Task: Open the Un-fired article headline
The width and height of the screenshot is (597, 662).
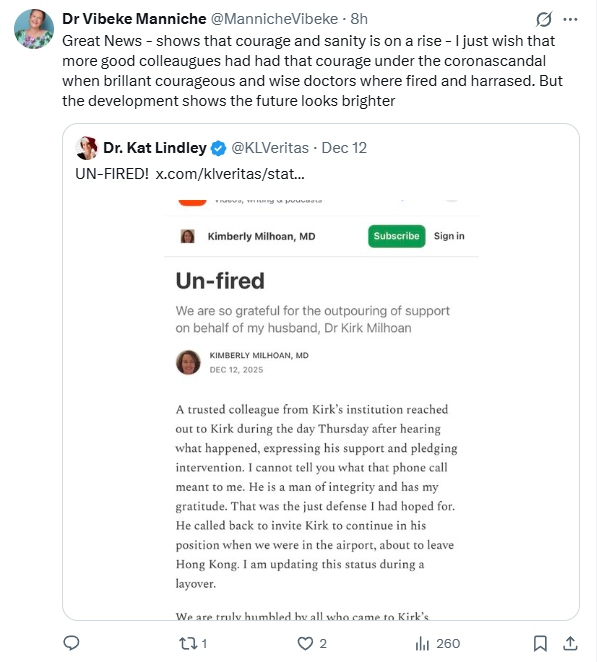Action: point(220,281)
